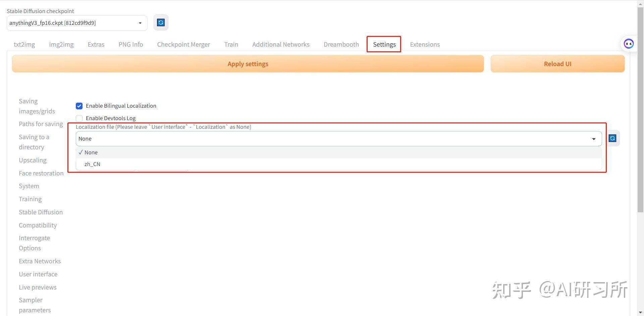Screen dimensions: 644x316
Task: Switch to the txt2img tab
Action: tap(24, 44)
